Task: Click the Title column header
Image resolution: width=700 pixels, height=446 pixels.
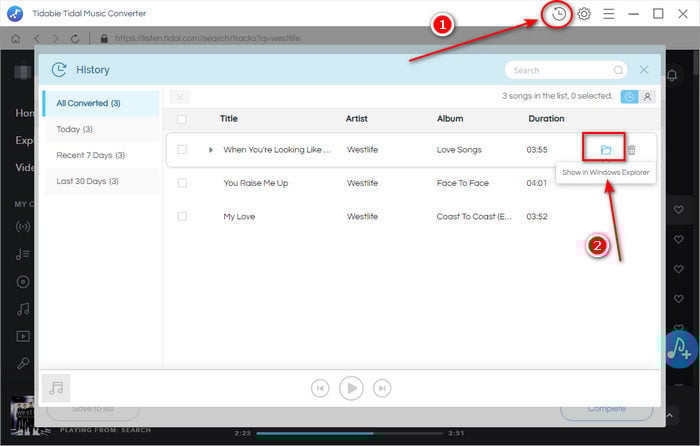Action: coord(229,119)
